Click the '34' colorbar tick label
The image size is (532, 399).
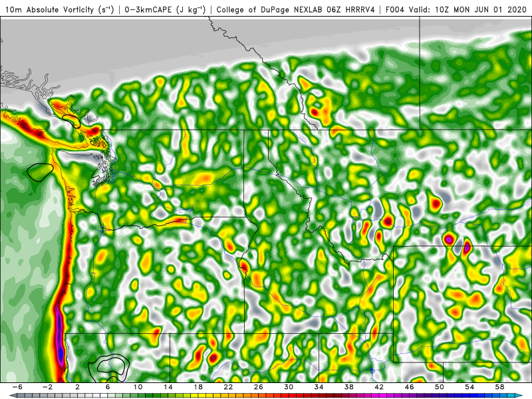tap(319, 387)
